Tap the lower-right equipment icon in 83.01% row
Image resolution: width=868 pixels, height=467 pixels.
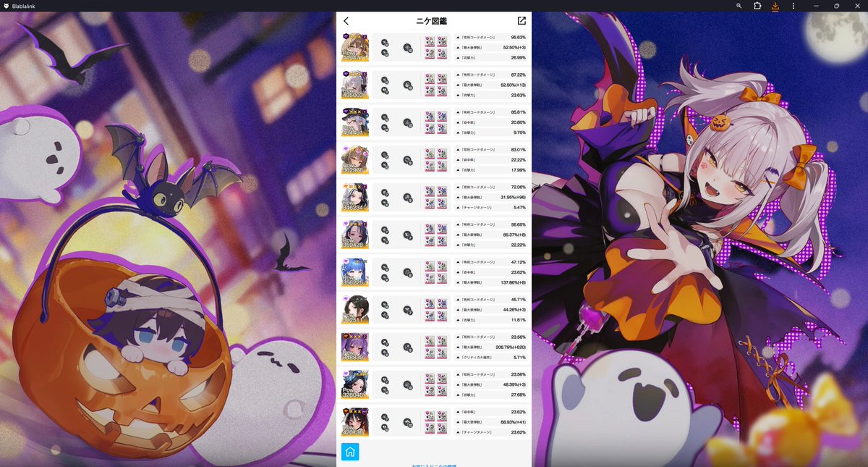point(442,167)
